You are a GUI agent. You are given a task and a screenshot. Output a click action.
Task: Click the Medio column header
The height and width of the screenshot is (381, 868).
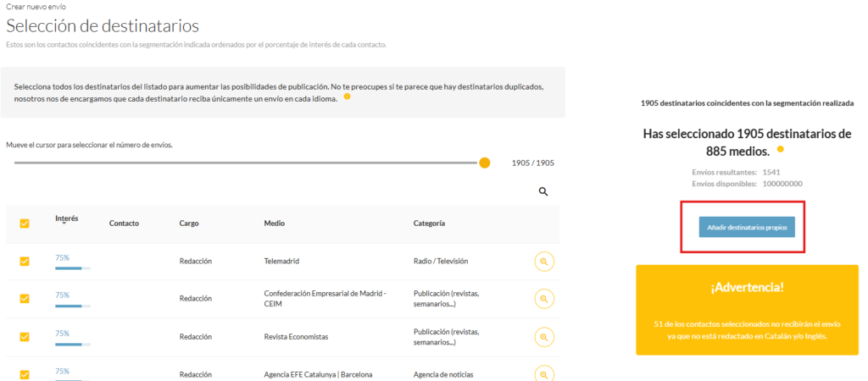tap(275, 224)
